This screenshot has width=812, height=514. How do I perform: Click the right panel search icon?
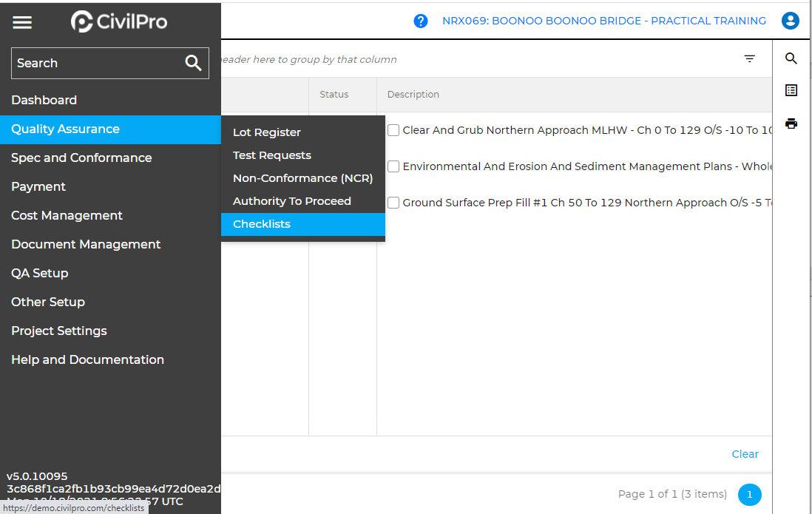click(791, 58)
